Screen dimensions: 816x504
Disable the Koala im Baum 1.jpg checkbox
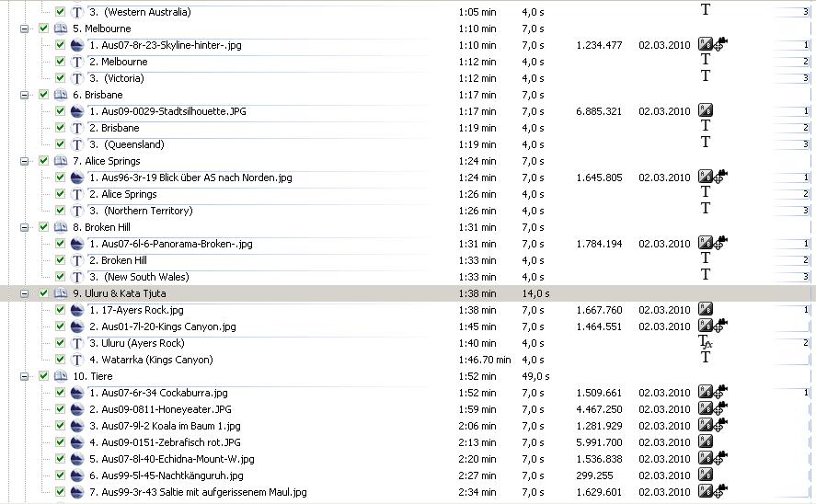click(60, 426)
